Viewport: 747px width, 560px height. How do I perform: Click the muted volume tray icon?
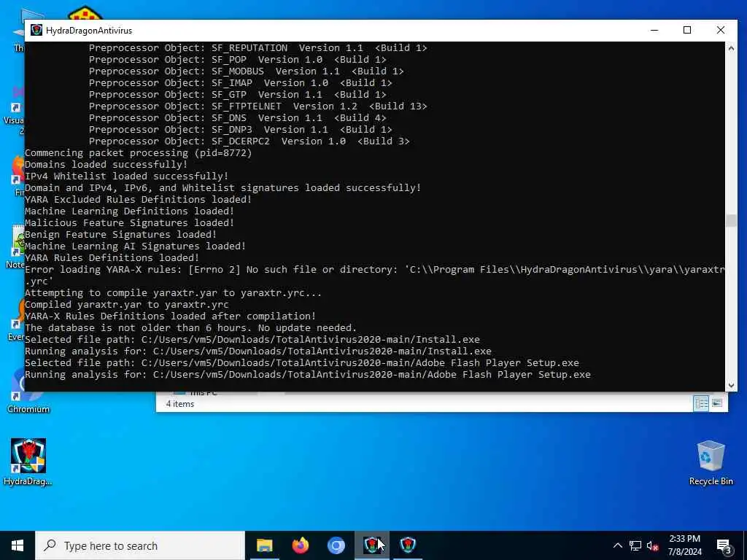653,545
